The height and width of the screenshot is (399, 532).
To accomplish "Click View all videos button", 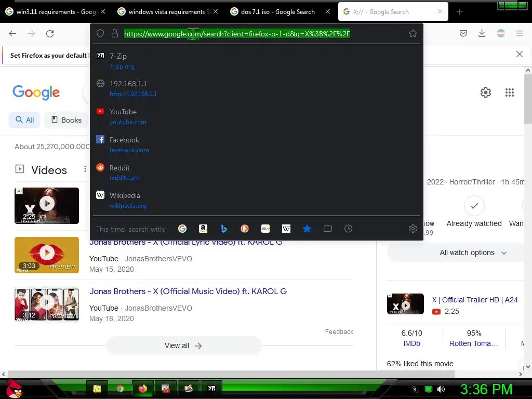I will 183,345.
